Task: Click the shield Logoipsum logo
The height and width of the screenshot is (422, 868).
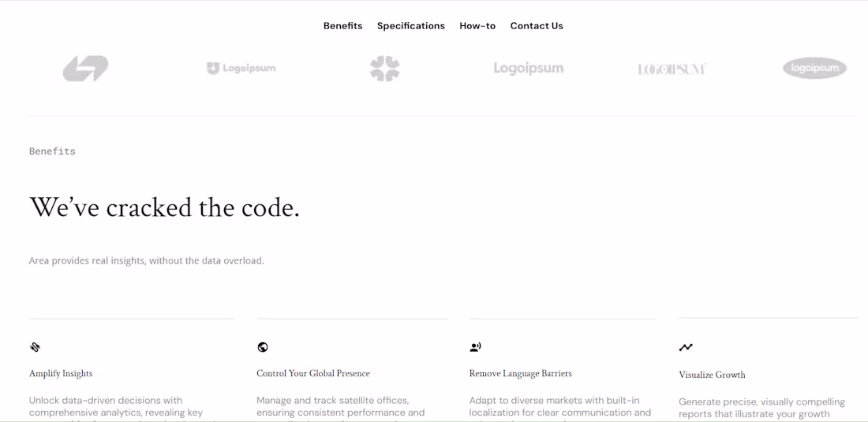Action: coord(241,69)
